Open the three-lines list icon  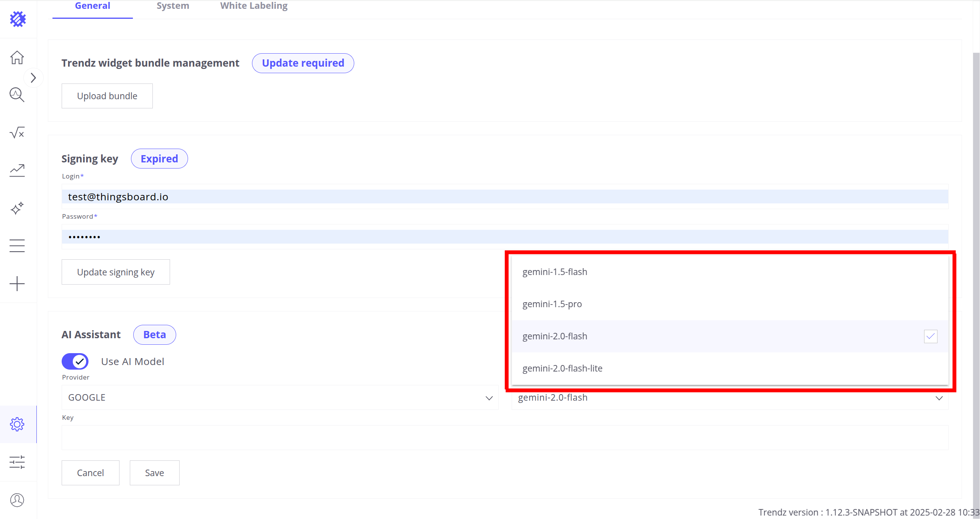[17, 246]
